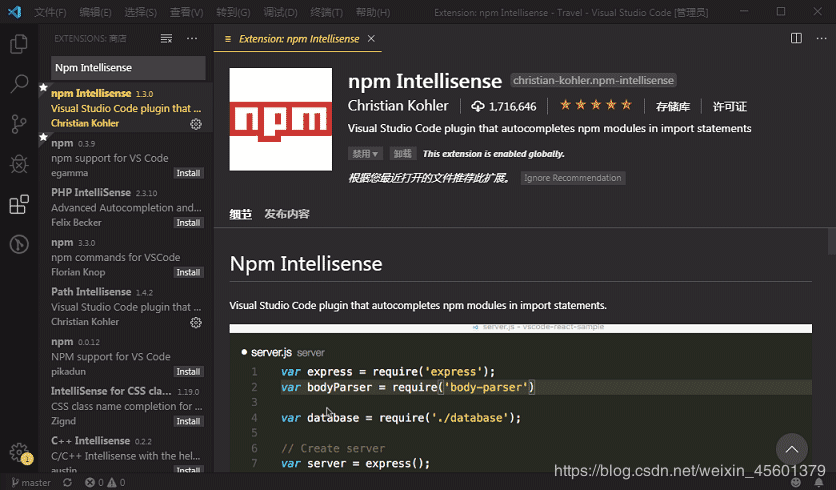836x490 pixels.
Task: Click the 卸载 (Uninstall) button
Action: (x=402, y=154)
